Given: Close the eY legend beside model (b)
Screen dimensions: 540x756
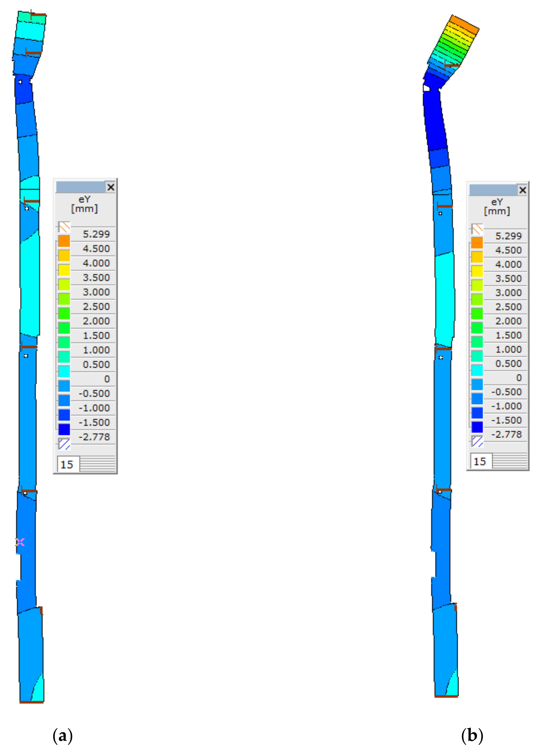Looking at the screenshot, I should click(x=522, y=190).
